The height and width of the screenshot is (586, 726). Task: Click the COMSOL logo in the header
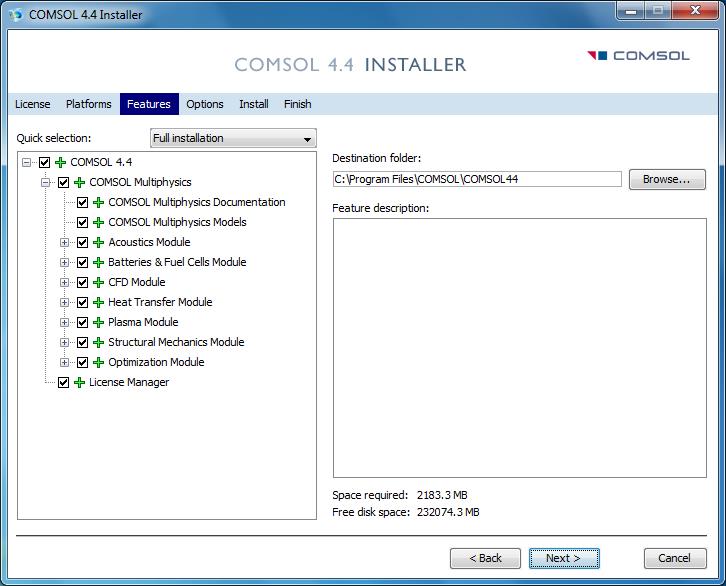(x=638, y=56)
